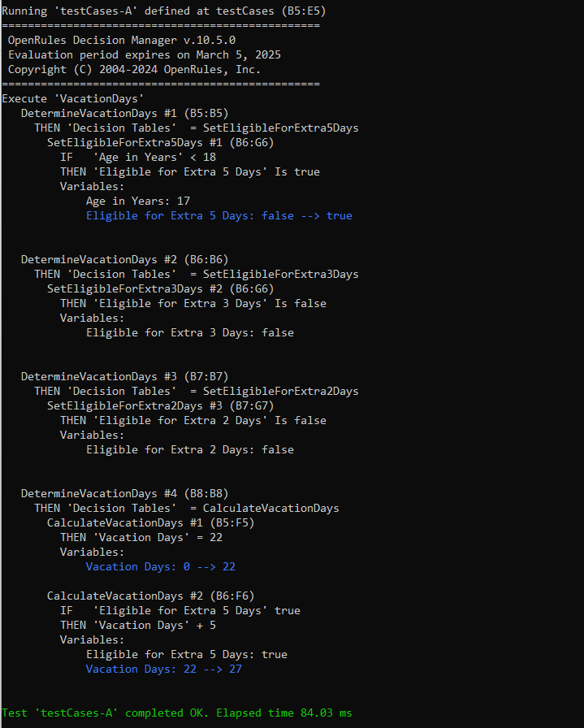
Task: Click blue "Vacation Days: 22 --> 27" text
Action: 164,669
